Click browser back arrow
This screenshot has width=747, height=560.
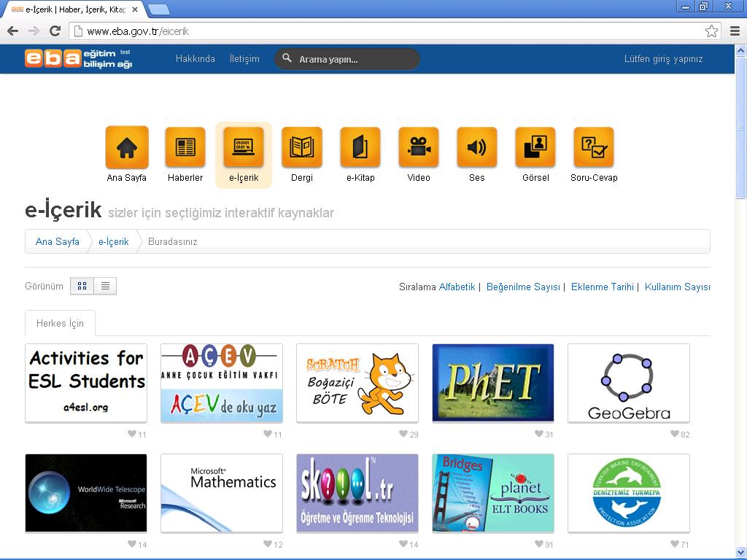coord(13,31)
